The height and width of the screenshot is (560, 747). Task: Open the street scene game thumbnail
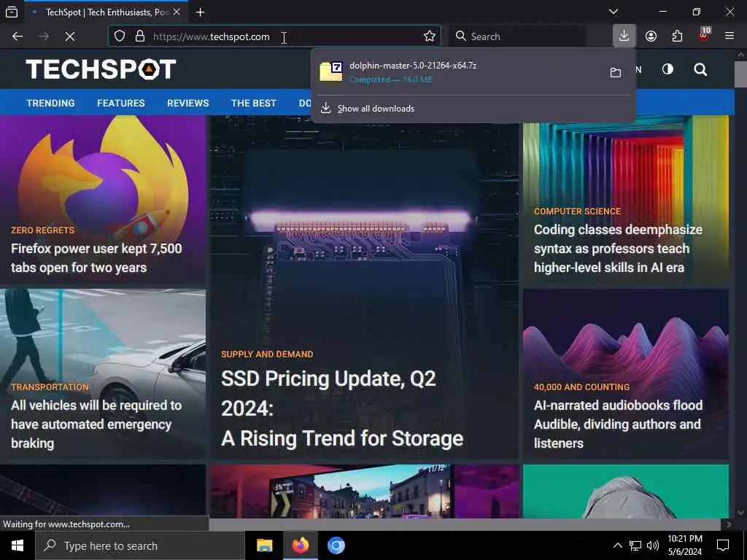point(364,491)
